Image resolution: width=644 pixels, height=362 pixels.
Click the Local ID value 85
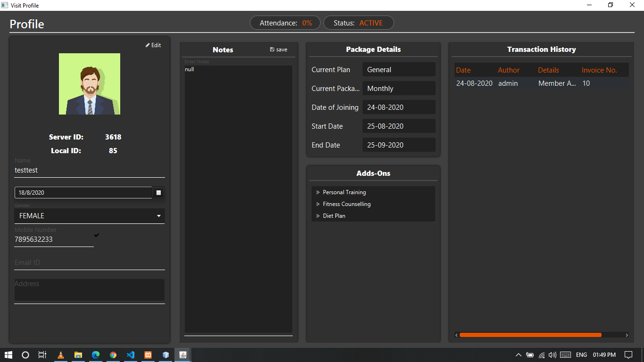coord(113,151)
